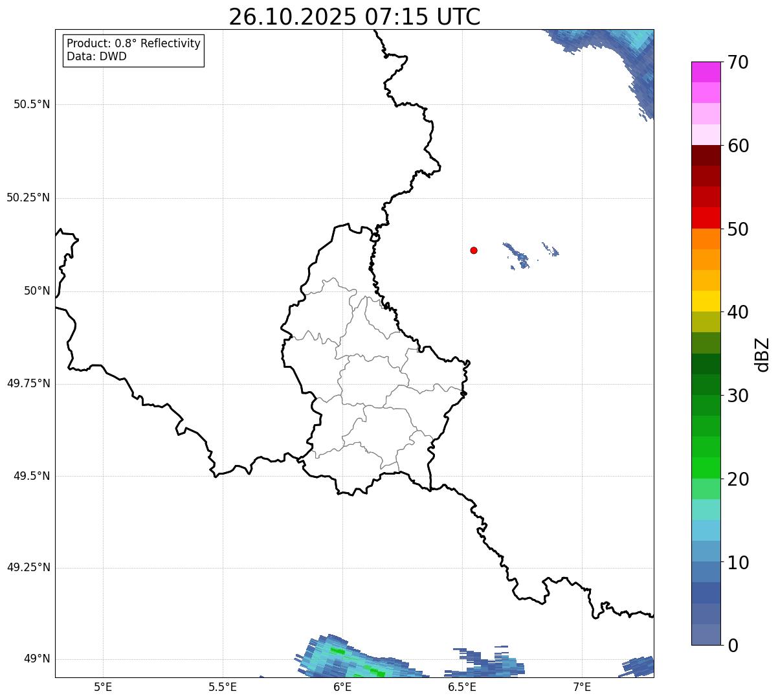Click the colorbar tick label 0

point(733,646)
